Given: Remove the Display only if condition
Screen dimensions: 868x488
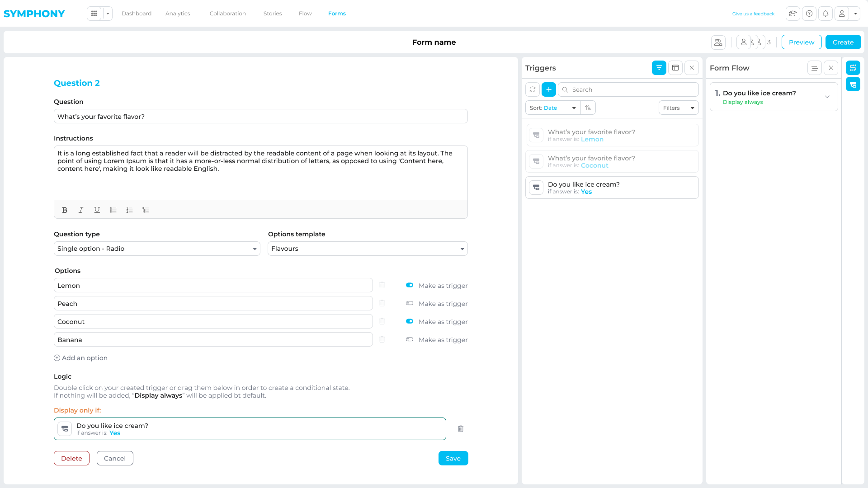Looking at the screenshot, I should 460,429.
